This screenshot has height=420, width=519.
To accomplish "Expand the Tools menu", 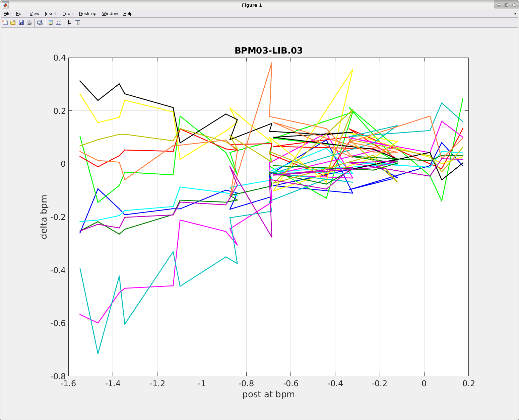I will point(68,14).
